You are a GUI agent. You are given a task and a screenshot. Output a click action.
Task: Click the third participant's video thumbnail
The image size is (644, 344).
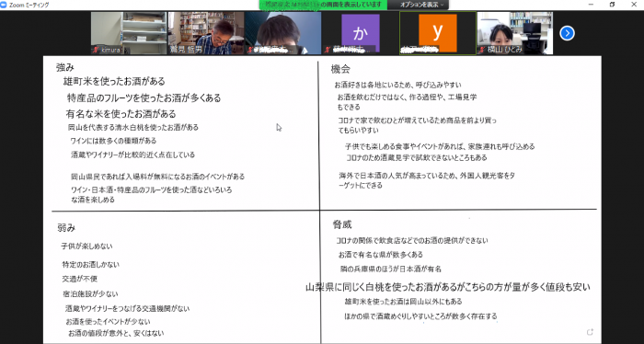(x=283, y=33)
